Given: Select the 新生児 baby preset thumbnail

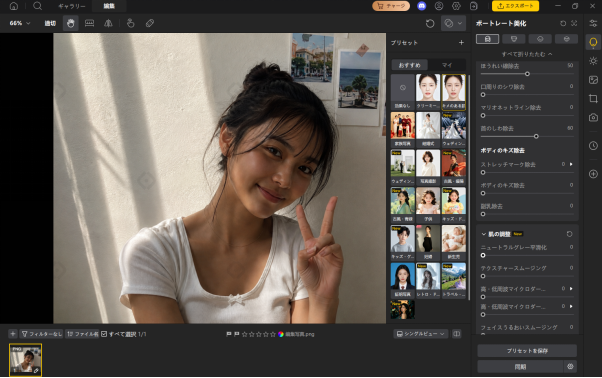Looking at the screenshot, I should pos(454,243).
